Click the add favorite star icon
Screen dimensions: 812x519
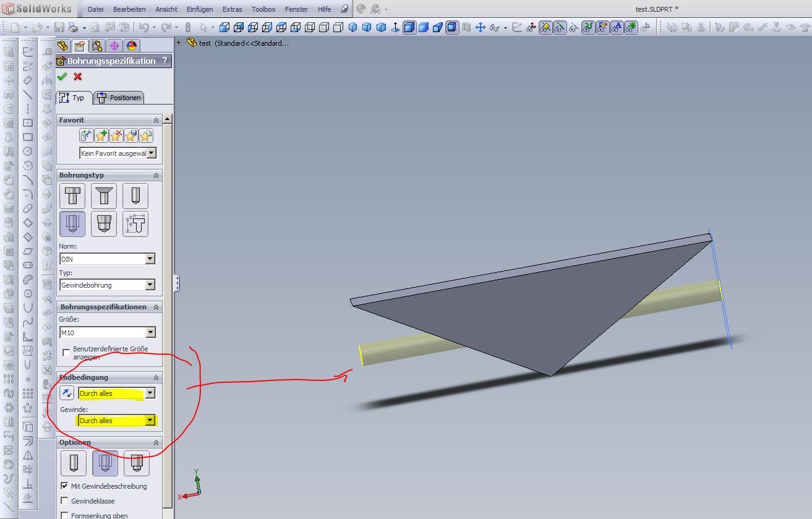pyautogui.click(x=101, y=135)
